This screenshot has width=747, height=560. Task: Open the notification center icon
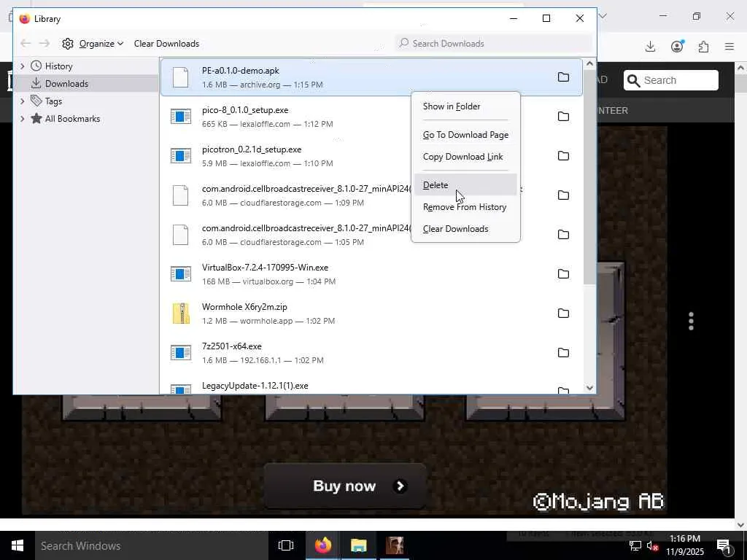click(724, 546)
